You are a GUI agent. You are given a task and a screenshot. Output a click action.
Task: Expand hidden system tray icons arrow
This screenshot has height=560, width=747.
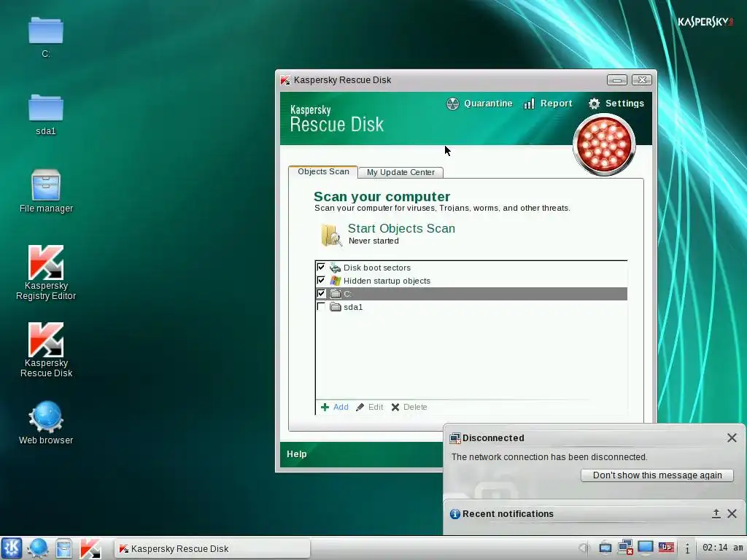tap(584, 548)
